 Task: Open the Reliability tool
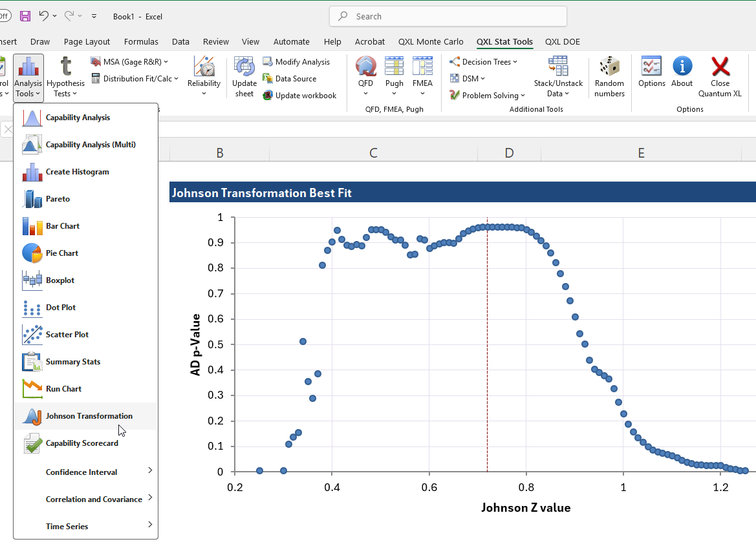[204, 76]
